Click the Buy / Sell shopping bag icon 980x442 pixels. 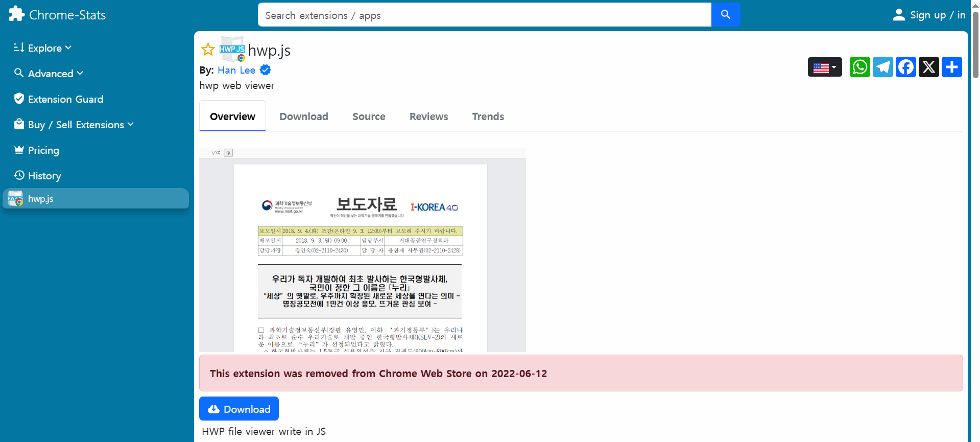19,124
